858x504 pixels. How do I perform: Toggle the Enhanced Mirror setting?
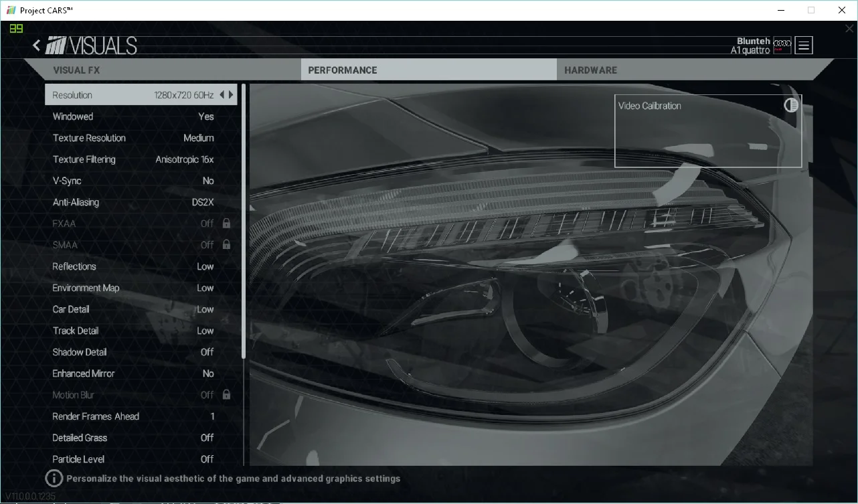pyautogui.click(x=141, y=373)
